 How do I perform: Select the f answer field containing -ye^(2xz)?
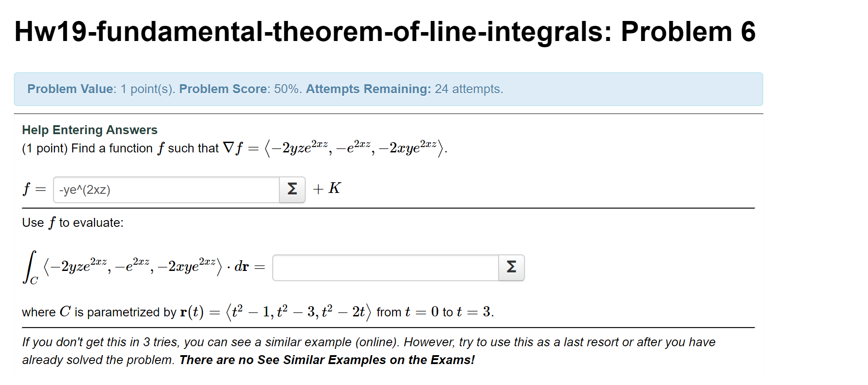point(165,189)
